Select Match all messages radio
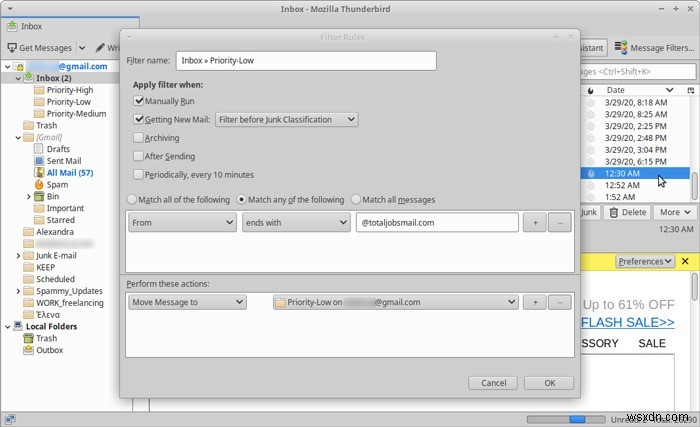Viewport: 700px width, 427px height. point(356,200)
